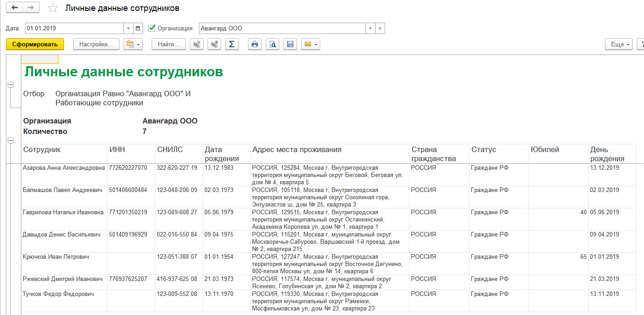The width and height of the screenshot is (644, 315).
Task: Save the report with floppy disk icon
Action: (x=290, y=44)
